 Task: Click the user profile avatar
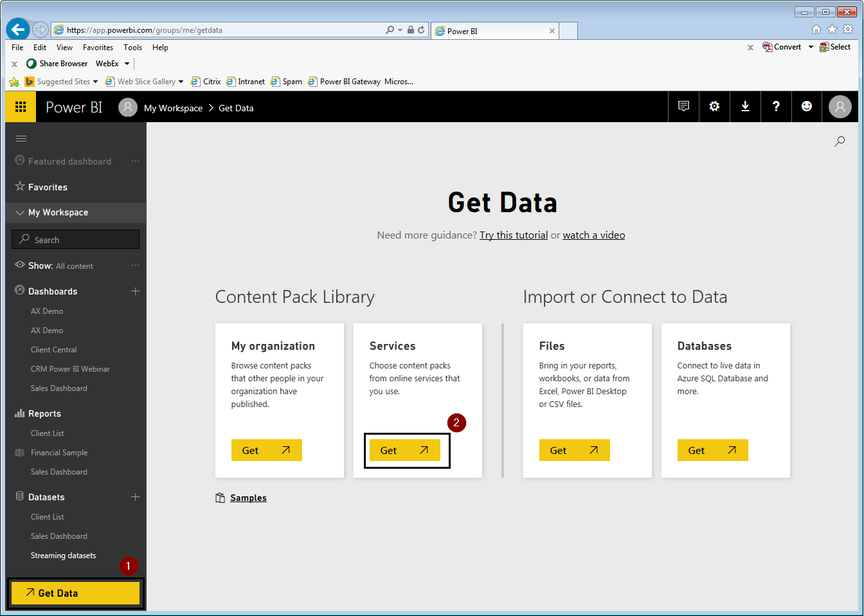tap(840, 106)
